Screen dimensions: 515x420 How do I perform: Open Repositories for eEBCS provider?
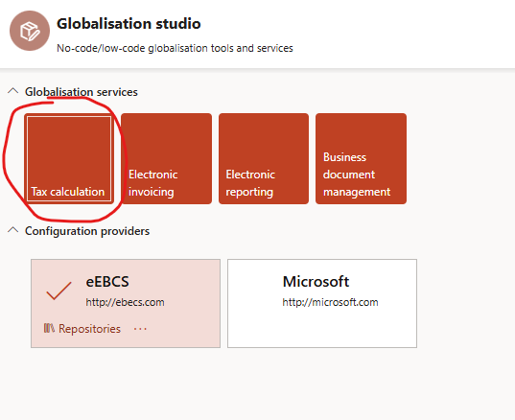pyautogui.click(x=82, y=328)
